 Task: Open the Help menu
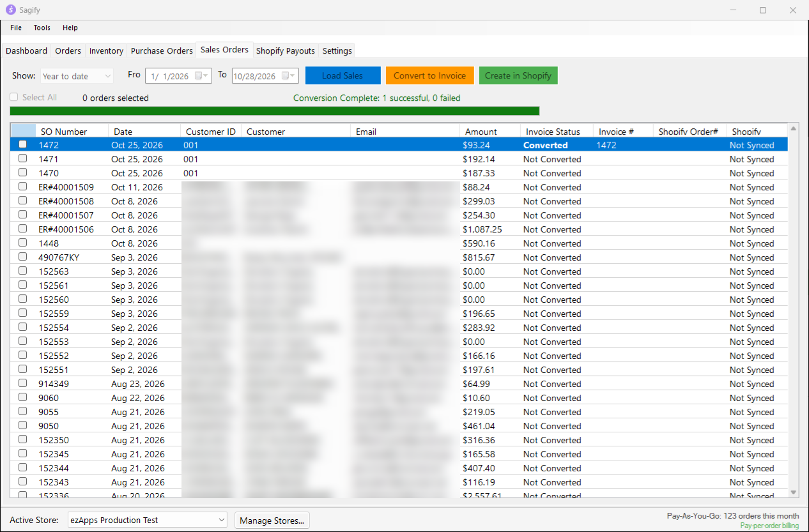click(70, 27)
